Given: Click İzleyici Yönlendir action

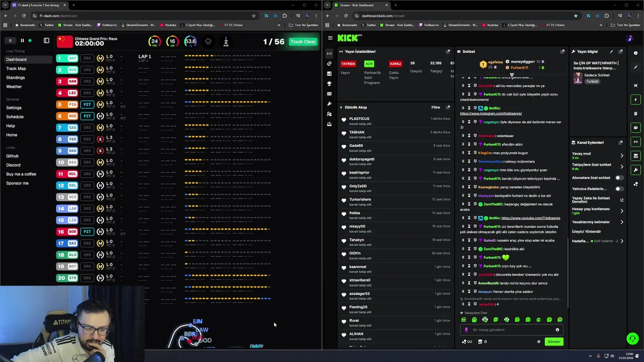Looking at the screenshot, I should click(587, 231).
